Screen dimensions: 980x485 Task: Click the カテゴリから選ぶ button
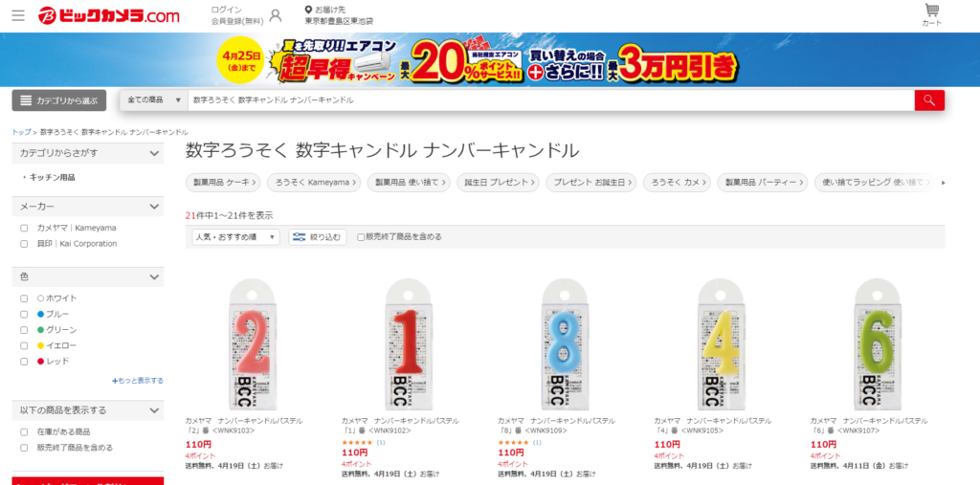coord(59,100)
